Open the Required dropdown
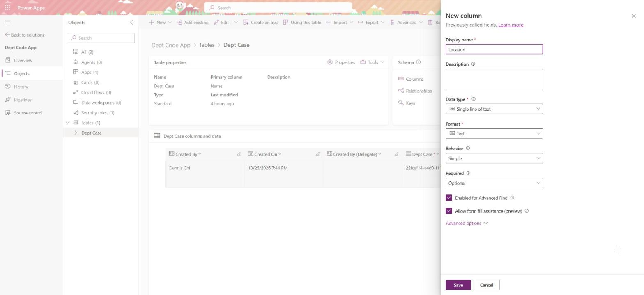 (494, 183)
